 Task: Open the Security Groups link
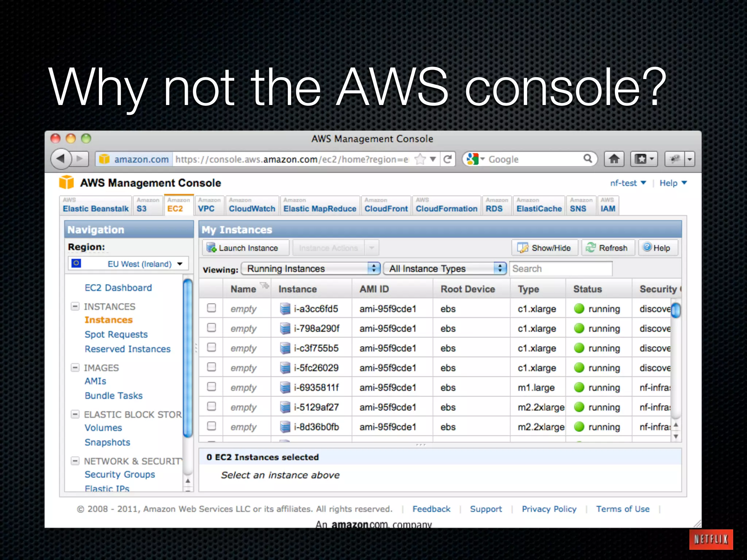coord(120,474)
